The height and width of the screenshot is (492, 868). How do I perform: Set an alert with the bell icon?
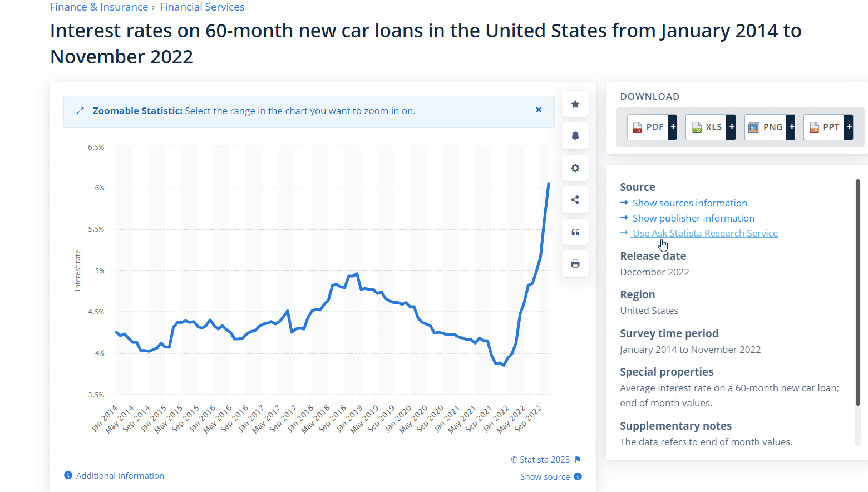pyautogui.click(x=575, y=136)
